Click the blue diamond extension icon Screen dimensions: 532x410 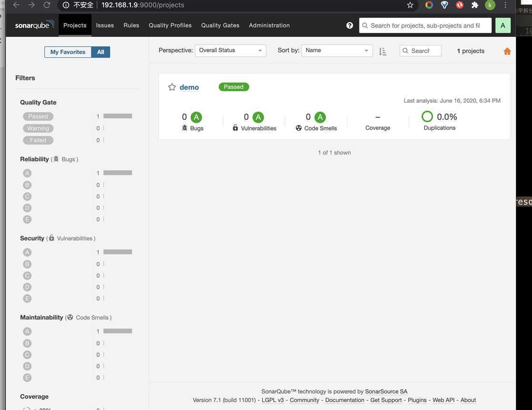click(x=444, y=5)
